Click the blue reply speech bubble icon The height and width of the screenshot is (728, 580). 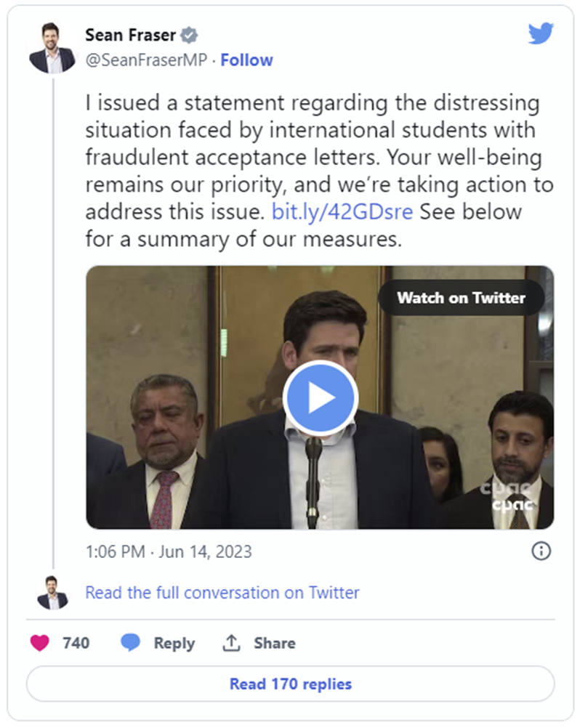[131, 642]
